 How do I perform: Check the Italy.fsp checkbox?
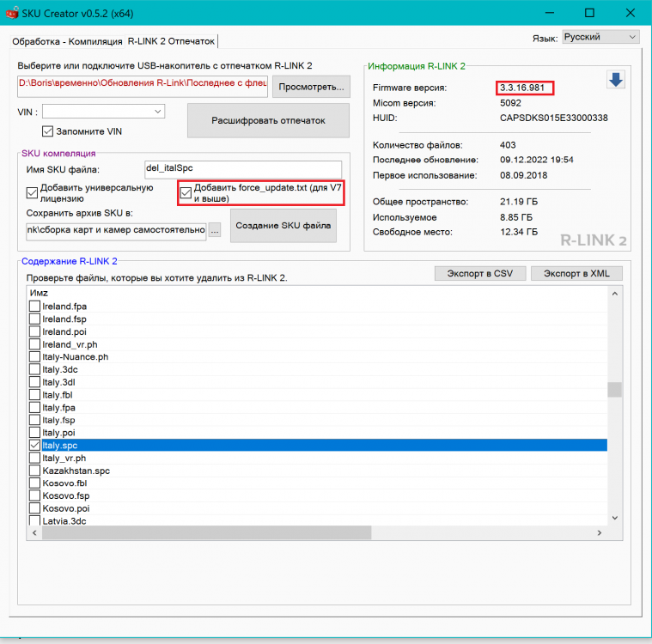click(x=34, y=420)
